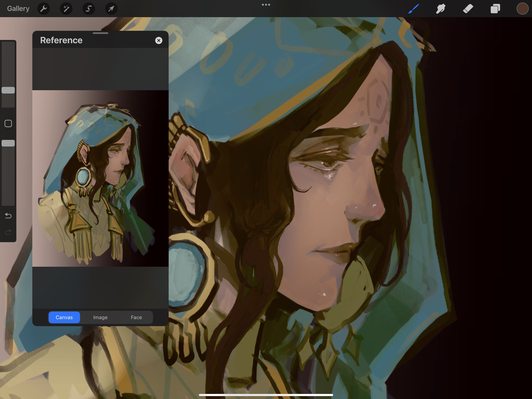The height and width of the screenshot is (399, 532).
Task: Switch reference to Image mode
Action: coord(100,317)
